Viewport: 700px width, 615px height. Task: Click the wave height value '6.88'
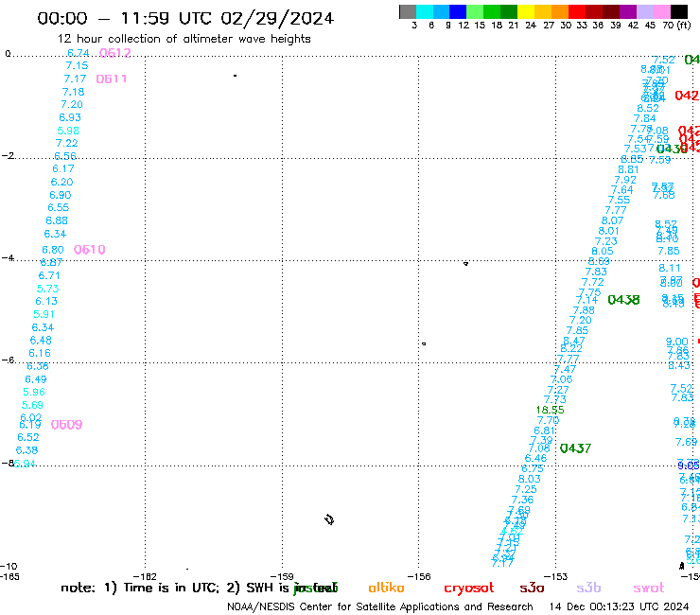57,220
